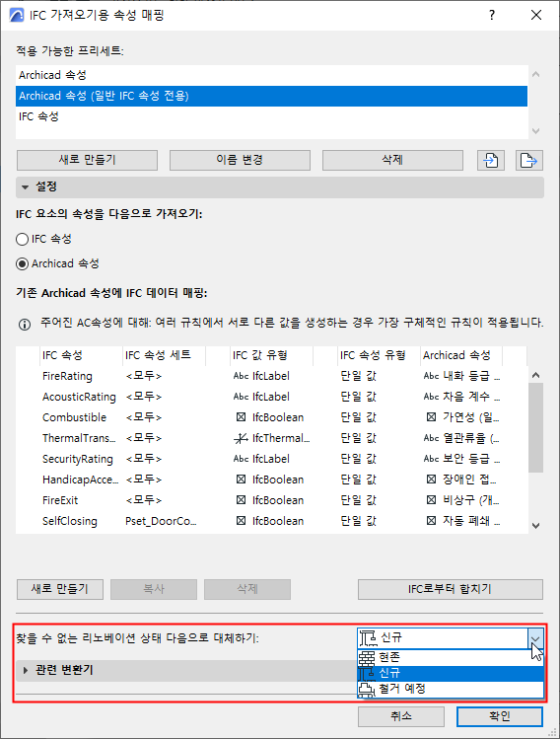Click the Archicad 속성 column header
The height and width of the screenshot is (739, 560).
pyautogui.click(x=461, y=355)
